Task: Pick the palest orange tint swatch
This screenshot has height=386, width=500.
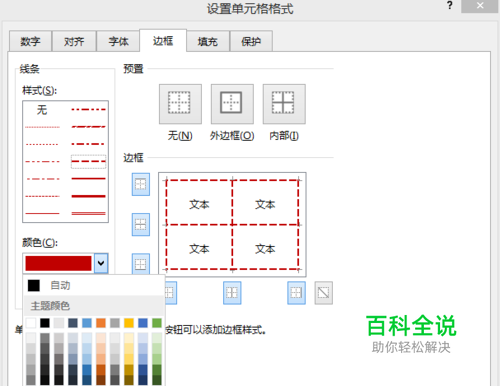Action: pos(101,338)
